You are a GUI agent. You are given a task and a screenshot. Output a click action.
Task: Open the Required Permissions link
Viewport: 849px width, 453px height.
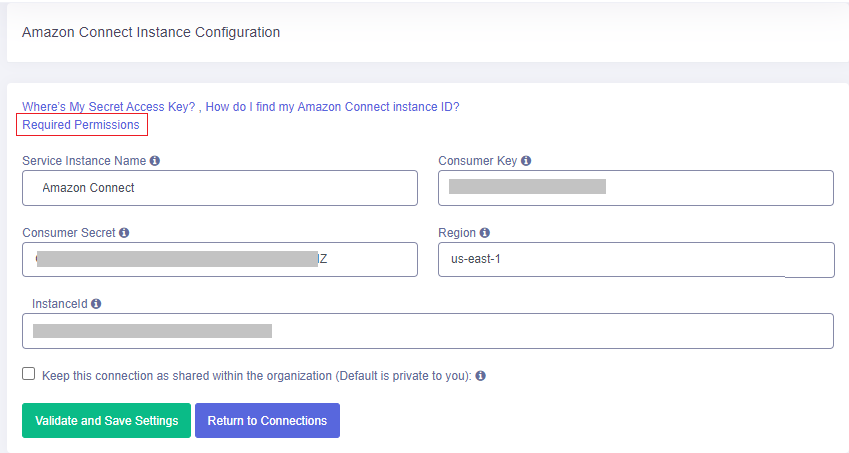tap(81, 125)
